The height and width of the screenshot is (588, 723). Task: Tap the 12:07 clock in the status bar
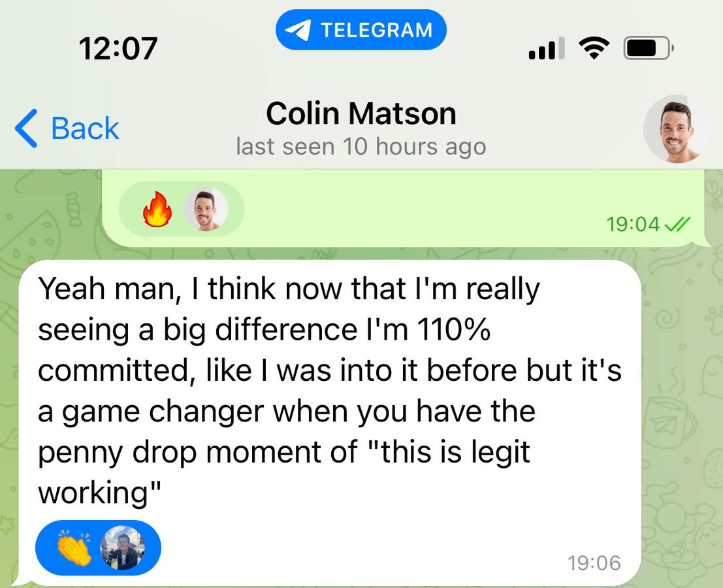pyautogui.click(x=118, y=48)
